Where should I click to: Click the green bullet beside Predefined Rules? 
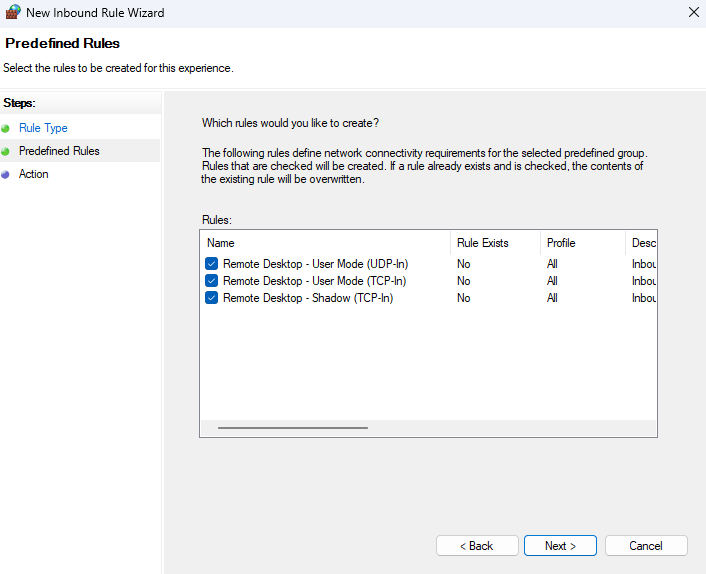tap(6, 151)
